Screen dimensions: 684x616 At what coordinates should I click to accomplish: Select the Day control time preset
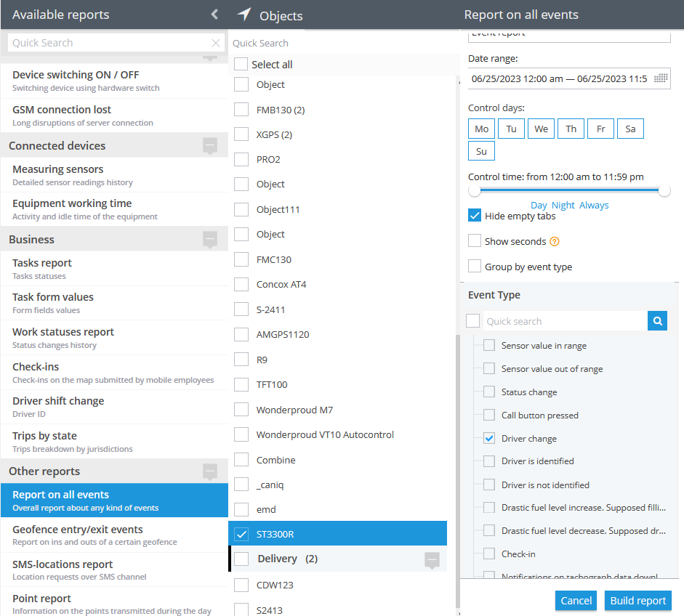click(x=539, y=205)
